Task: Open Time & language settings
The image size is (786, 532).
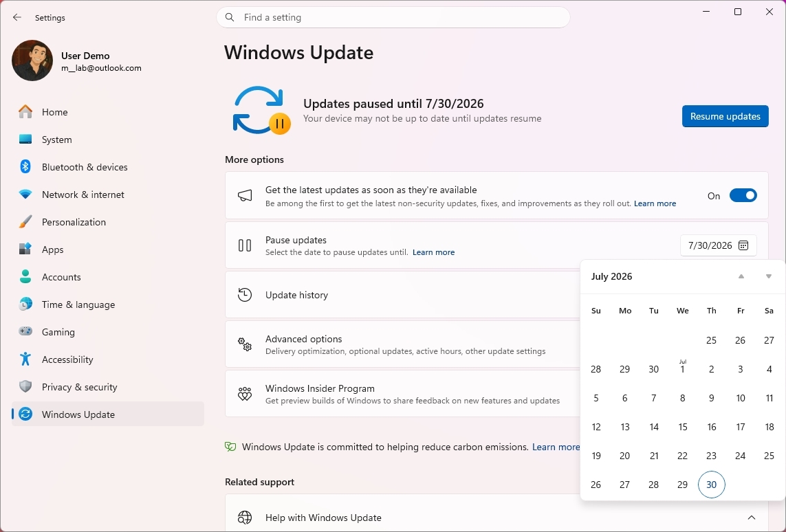Action: (108, 304)
